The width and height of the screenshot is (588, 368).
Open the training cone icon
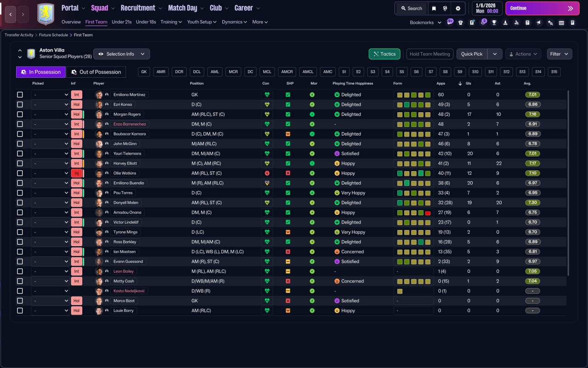click(x=505, y=23)
